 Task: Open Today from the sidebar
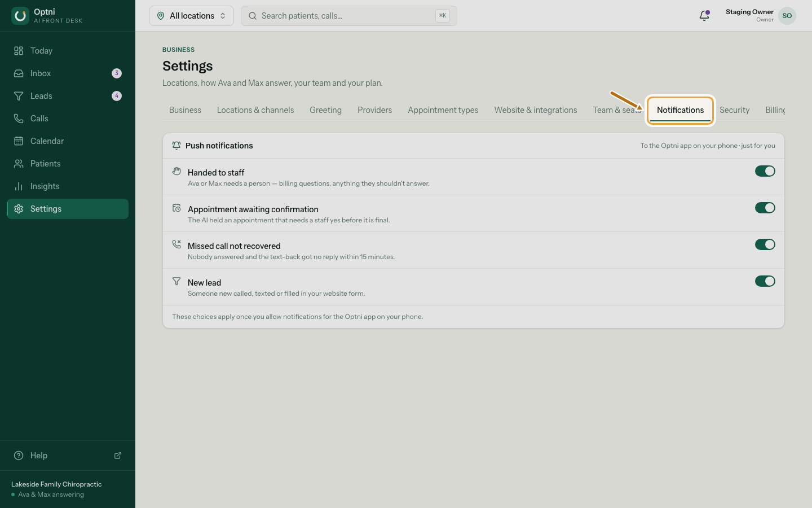[x=68, y=51]
